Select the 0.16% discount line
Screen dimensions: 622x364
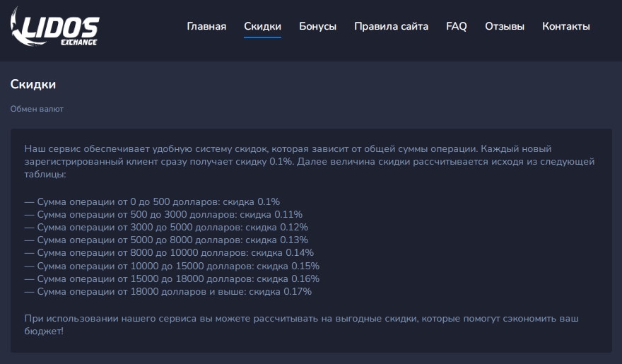click(172, 278)
